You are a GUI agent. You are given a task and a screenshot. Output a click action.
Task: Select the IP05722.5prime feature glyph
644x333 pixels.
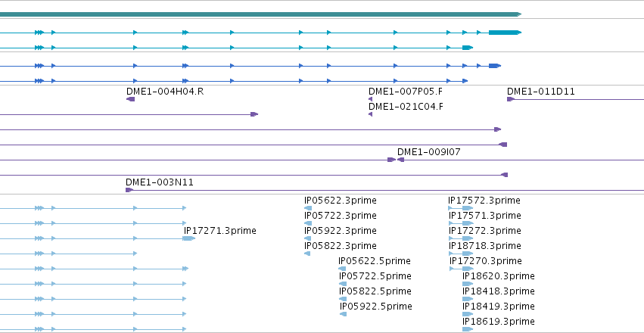(343, 284)
